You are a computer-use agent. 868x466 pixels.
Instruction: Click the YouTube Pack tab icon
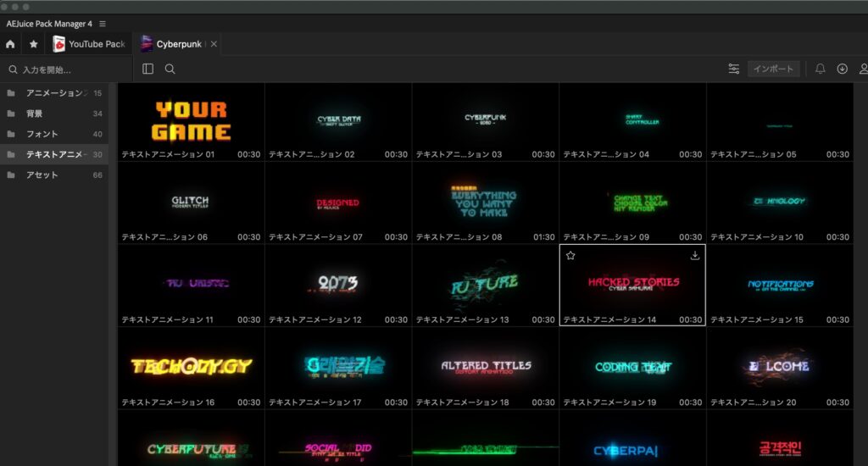pos(58,44)
